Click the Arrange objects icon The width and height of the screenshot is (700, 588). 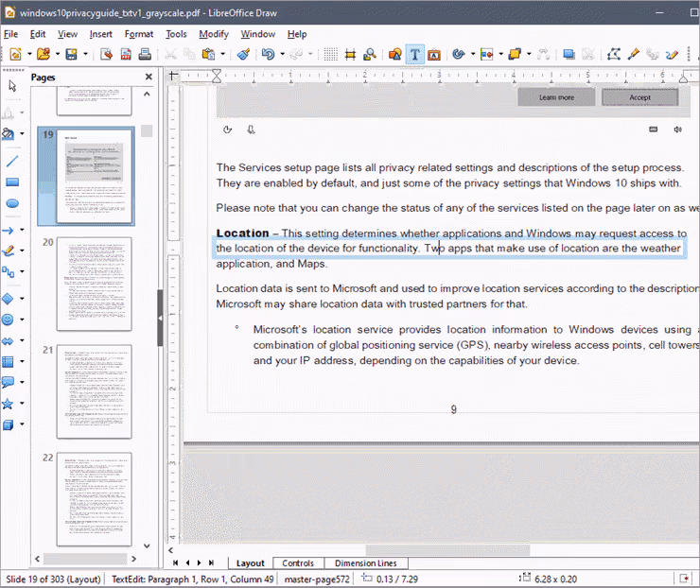[x=515, y=55]
